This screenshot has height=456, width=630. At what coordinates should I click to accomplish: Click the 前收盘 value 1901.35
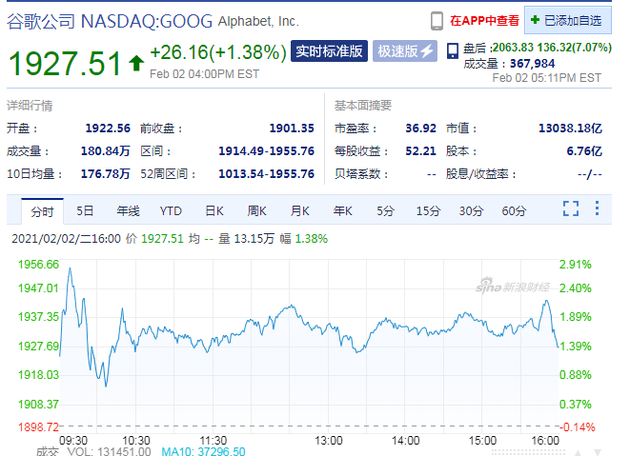coord(292,128)
